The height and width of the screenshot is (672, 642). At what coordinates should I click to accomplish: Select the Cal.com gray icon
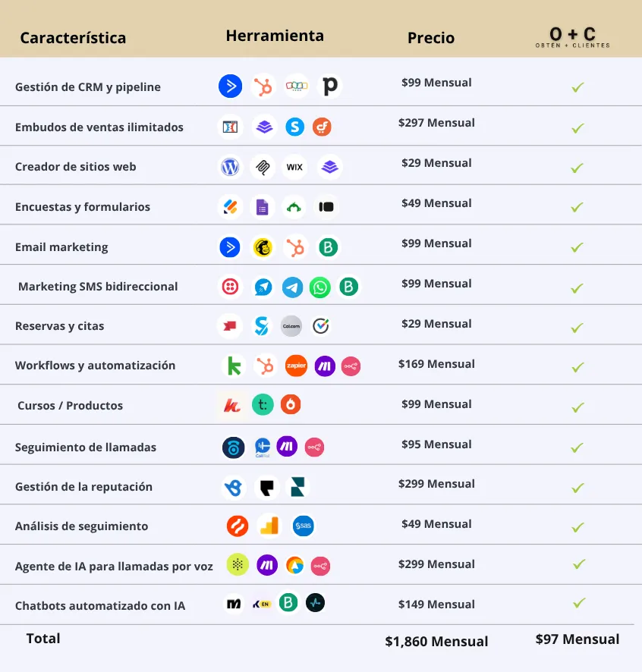coord(291,326)
